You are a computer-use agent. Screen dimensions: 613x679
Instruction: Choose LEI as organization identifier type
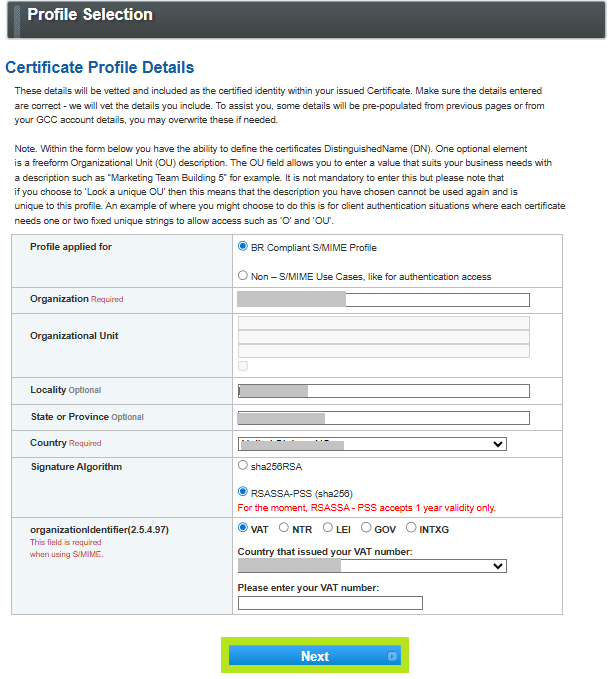tap(325, 528)
